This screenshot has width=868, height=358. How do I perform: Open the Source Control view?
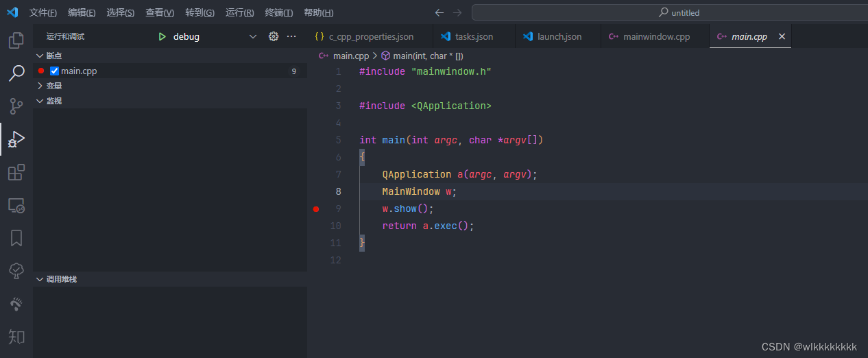[x=16, y=106]
